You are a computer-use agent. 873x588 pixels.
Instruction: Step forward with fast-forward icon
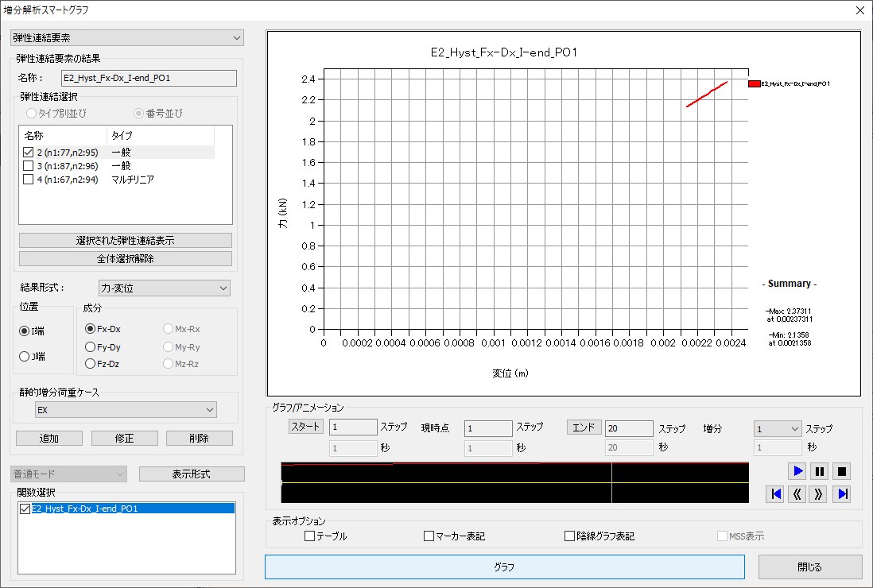820,494
